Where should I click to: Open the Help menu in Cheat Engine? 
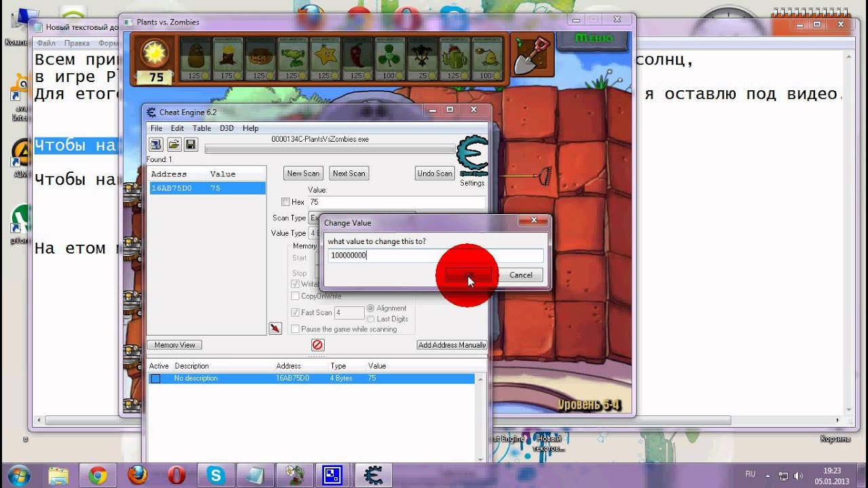250,128
